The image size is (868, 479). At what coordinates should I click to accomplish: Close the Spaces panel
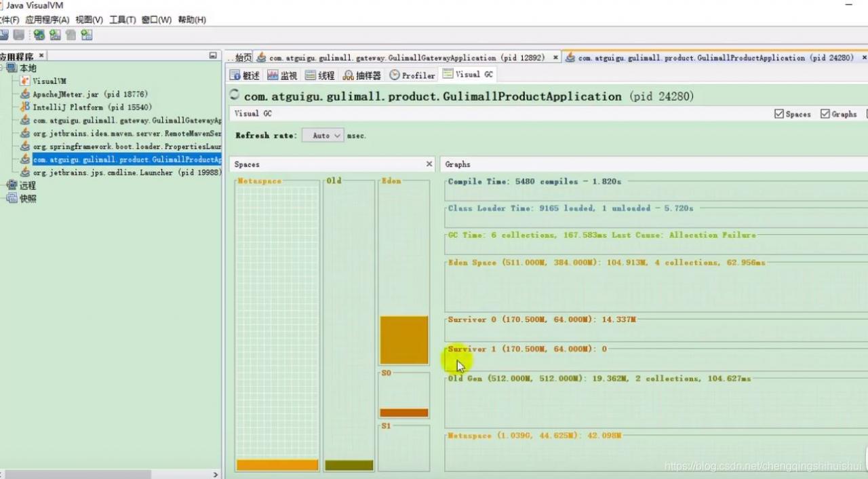coord(429,164)
